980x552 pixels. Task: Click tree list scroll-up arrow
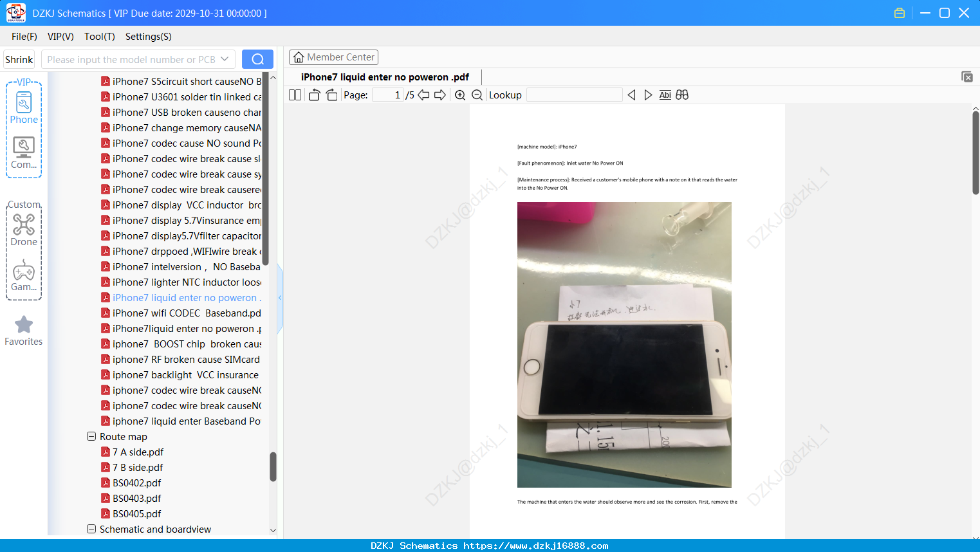(273, 78)
